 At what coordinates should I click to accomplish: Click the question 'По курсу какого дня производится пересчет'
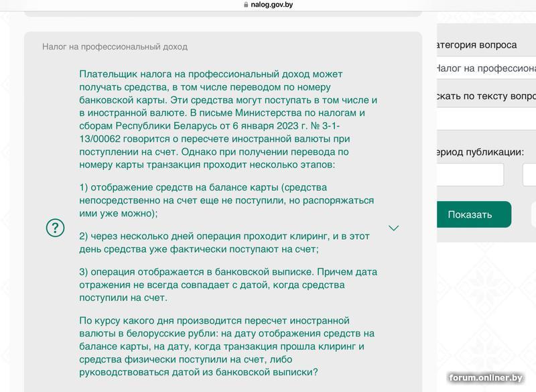(x=227, y=346)
